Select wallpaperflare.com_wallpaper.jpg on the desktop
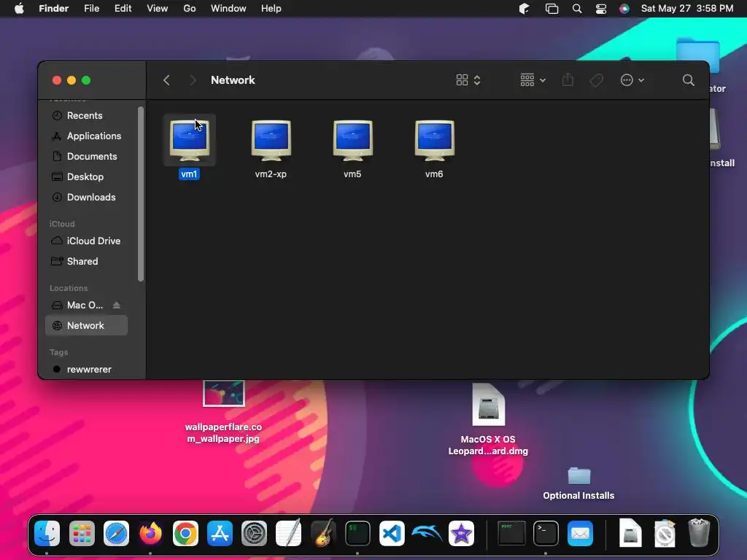The height and width of the screenshot is (560, 747). [x=223, y=411]
